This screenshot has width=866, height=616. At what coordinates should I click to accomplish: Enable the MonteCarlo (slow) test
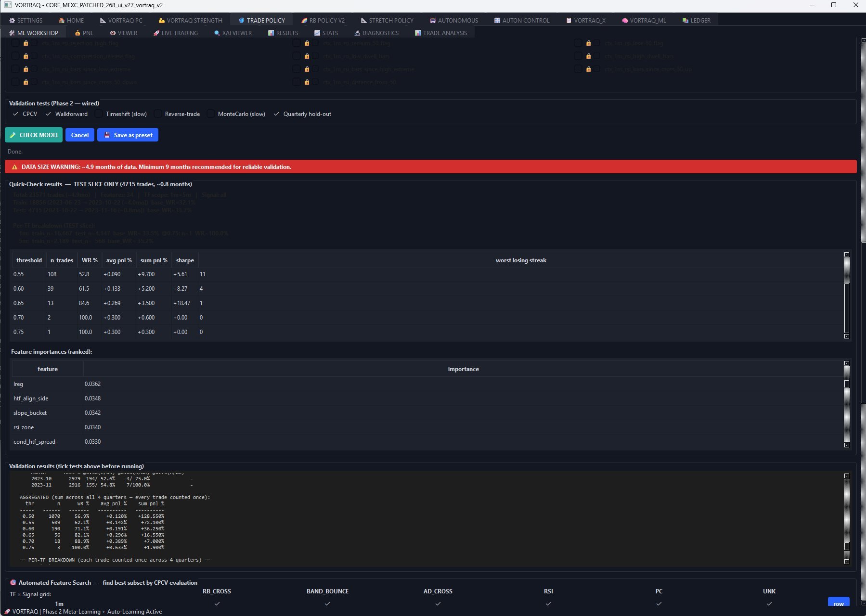coord(211,114)
